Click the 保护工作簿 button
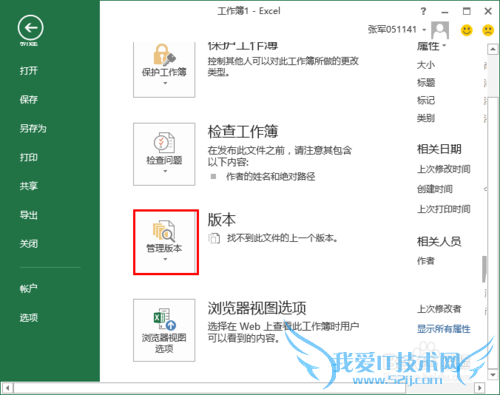Viewport: 500px width, 395px height. pyautogui.click(x=164, y=69)
